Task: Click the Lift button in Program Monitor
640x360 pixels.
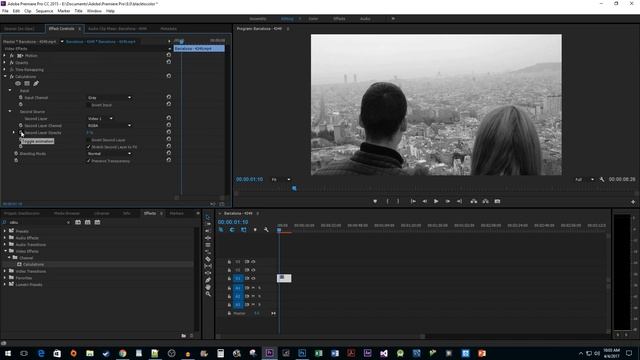Action: [473, 201]
